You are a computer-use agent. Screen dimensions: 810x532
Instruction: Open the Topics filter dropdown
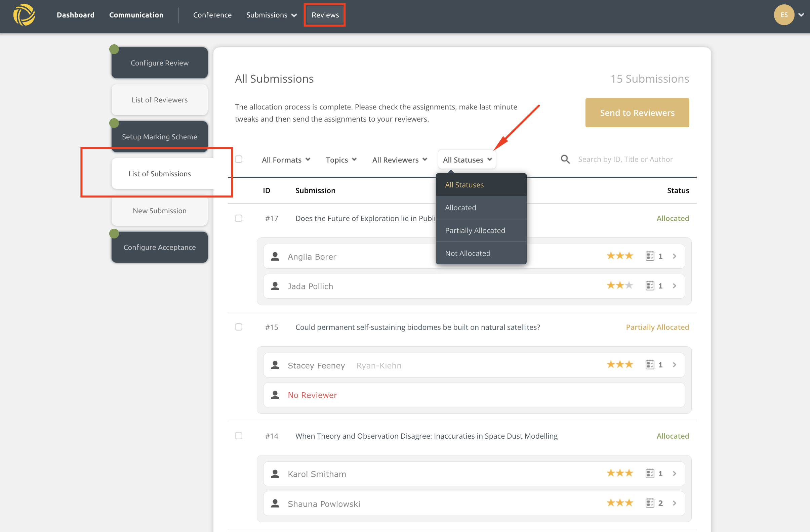coord(341,160)
